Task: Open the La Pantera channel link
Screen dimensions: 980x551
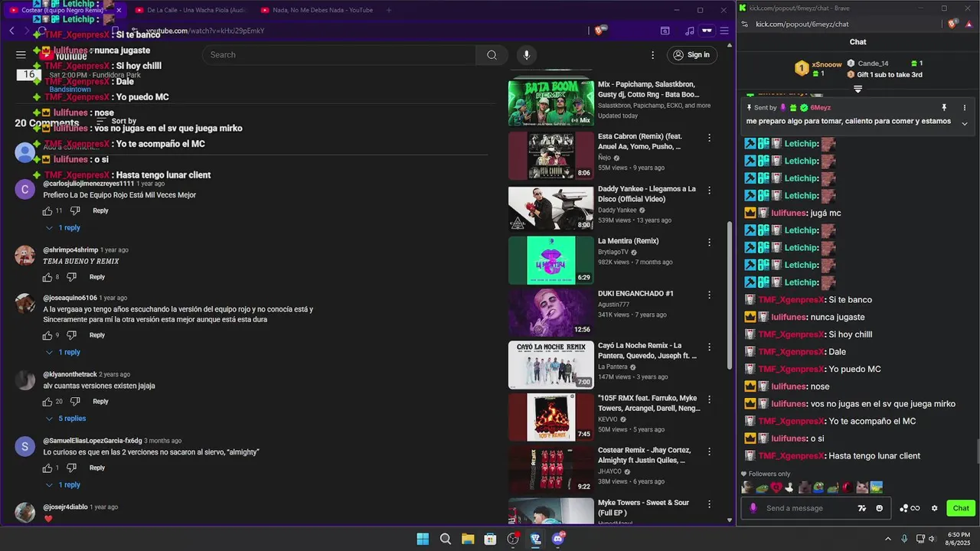Action: coord(612,367)
